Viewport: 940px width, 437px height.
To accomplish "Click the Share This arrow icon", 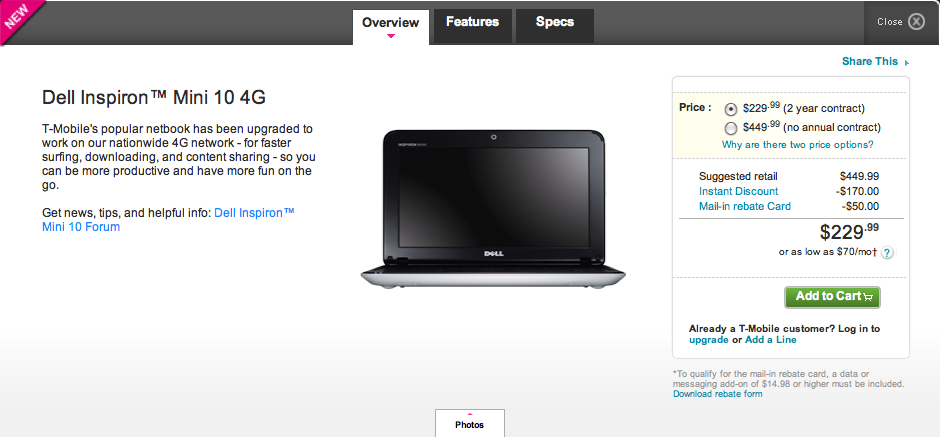I will point(906,62).
